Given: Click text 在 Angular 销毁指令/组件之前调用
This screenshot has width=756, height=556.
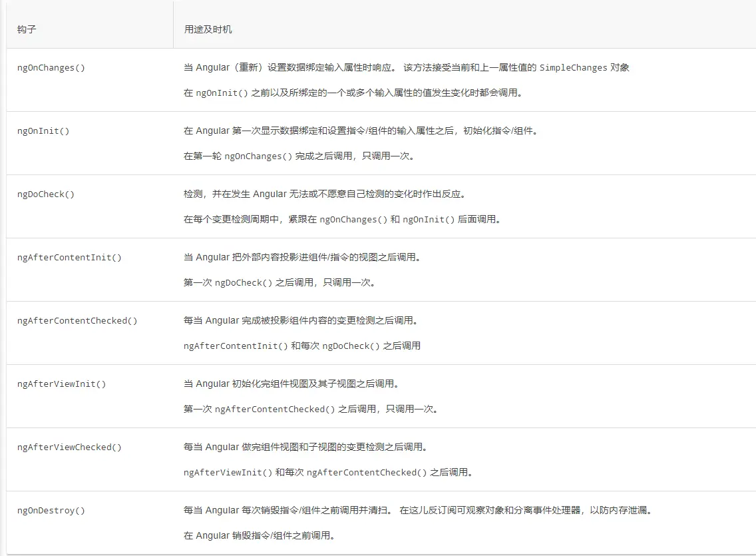Looking at the screenshot, I should click(x=260, y=535).
